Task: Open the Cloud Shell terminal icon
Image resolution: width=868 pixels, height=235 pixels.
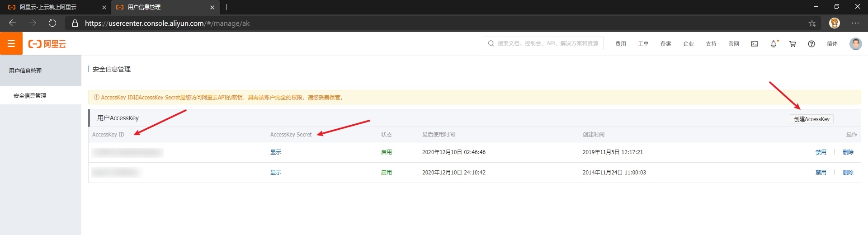Action: 755,44
